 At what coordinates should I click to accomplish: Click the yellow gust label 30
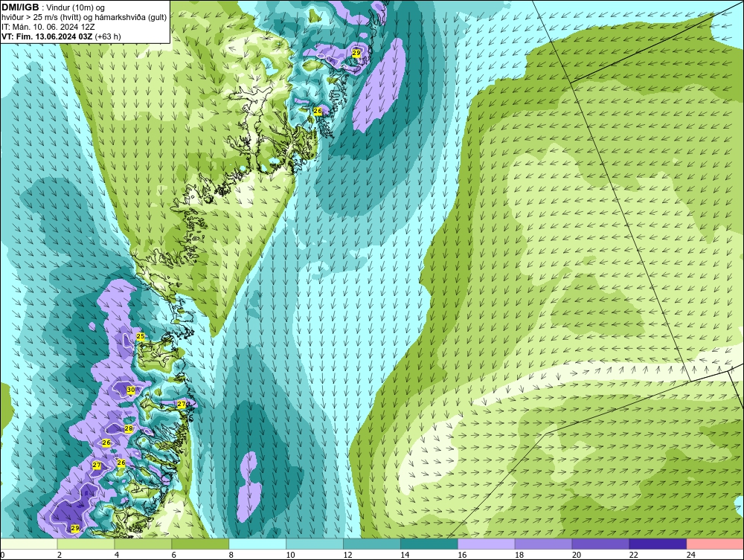click(x=131, y=390)
